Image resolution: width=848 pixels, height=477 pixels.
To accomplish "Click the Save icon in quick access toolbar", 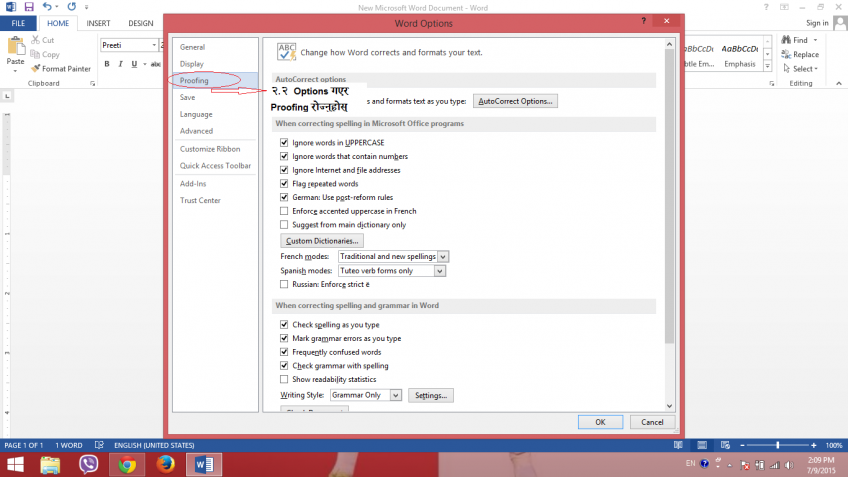I will (x=29, y=7).
